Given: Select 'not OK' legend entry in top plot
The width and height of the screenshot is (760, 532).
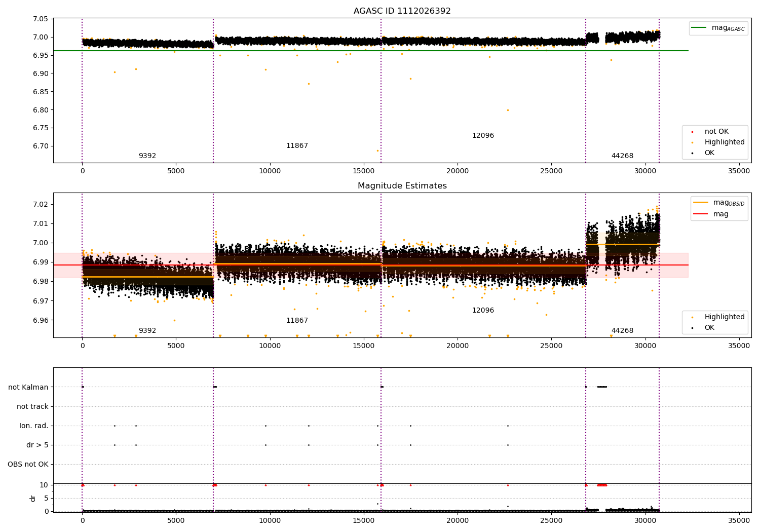Looking at the screenshot, I should click(x=716, y=132).
